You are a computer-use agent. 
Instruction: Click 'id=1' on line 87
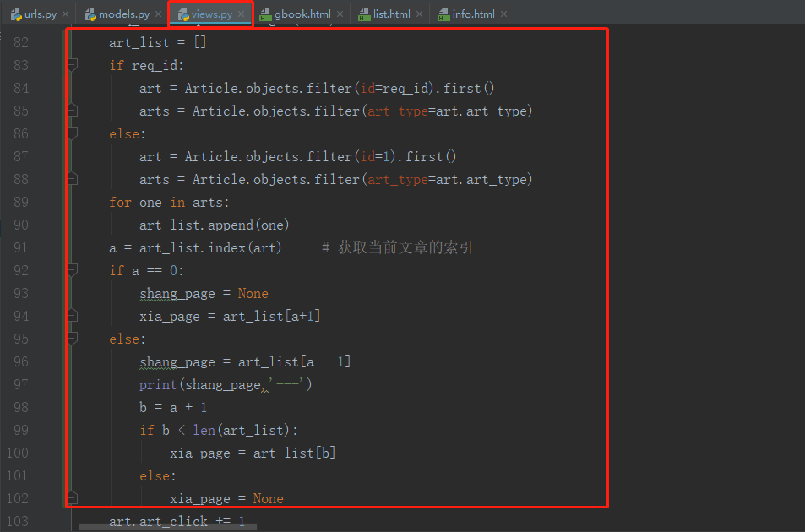point(375,156)
